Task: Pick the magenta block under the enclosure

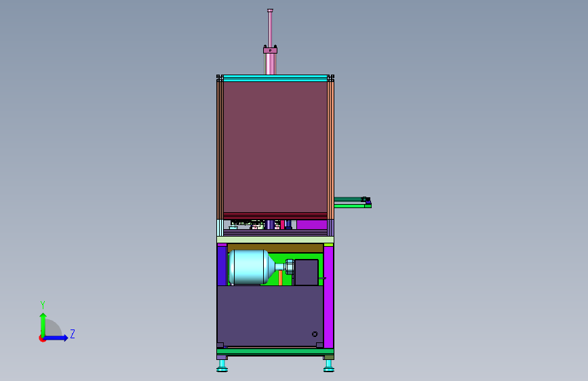Action: (311, 224)
